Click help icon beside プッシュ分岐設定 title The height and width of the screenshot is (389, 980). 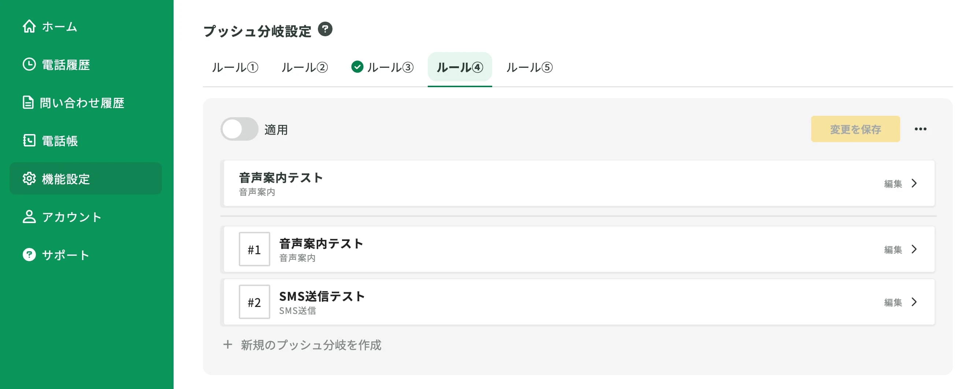click(325, 29)
